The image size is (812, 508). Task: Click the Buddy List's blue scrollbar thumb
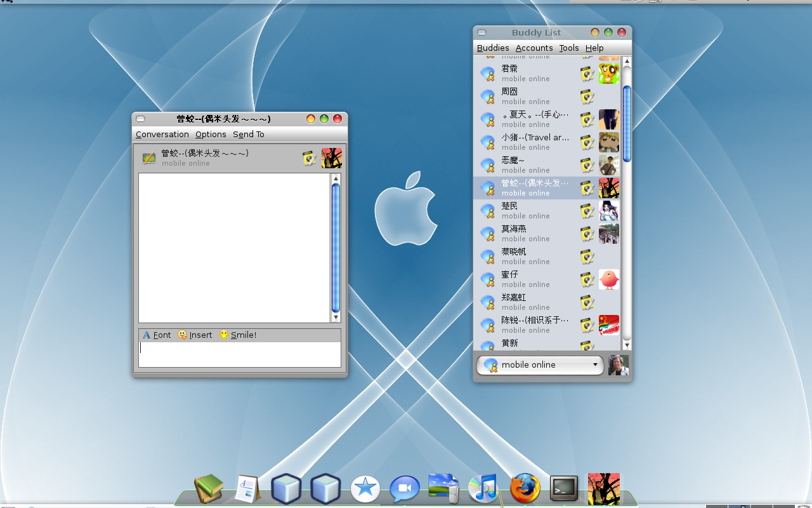(x=627, y=124)
